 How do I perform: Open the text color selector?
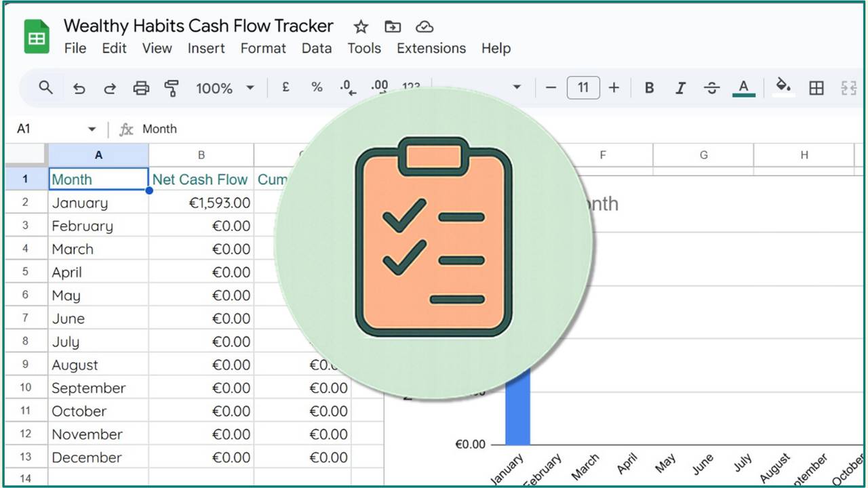pyautogui.click(x=743, y=88)
